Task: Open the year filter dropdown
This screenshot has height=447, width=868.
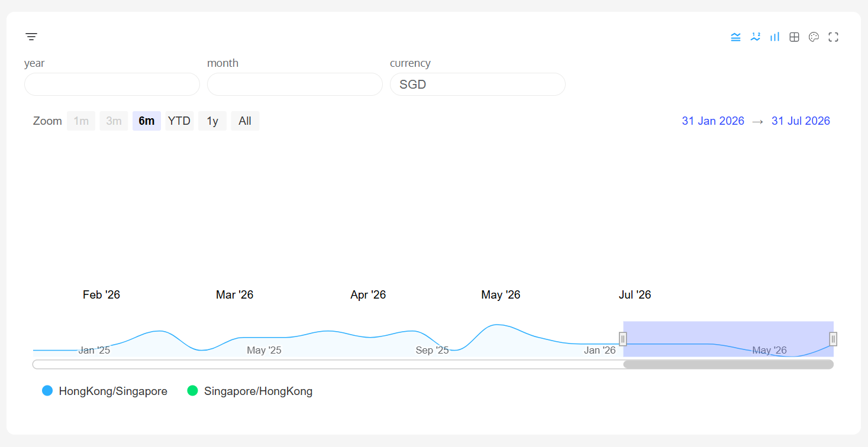Action: tap(112, 85)
